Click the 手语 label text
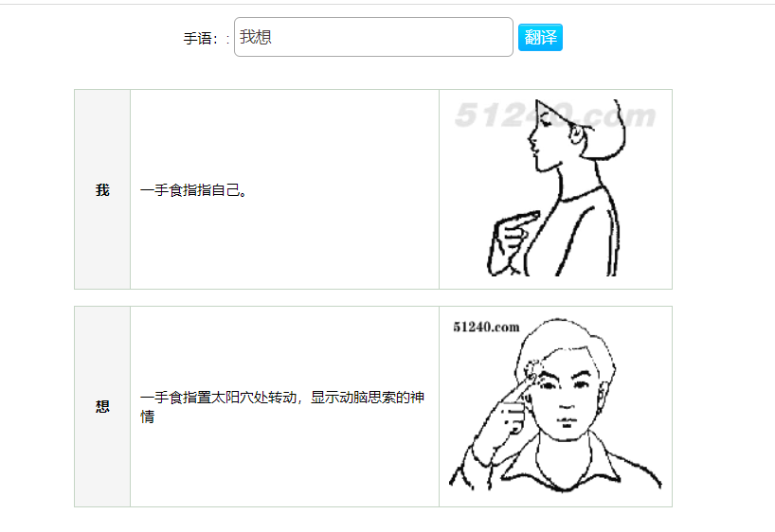775x532 pixels. coord(200,39)
